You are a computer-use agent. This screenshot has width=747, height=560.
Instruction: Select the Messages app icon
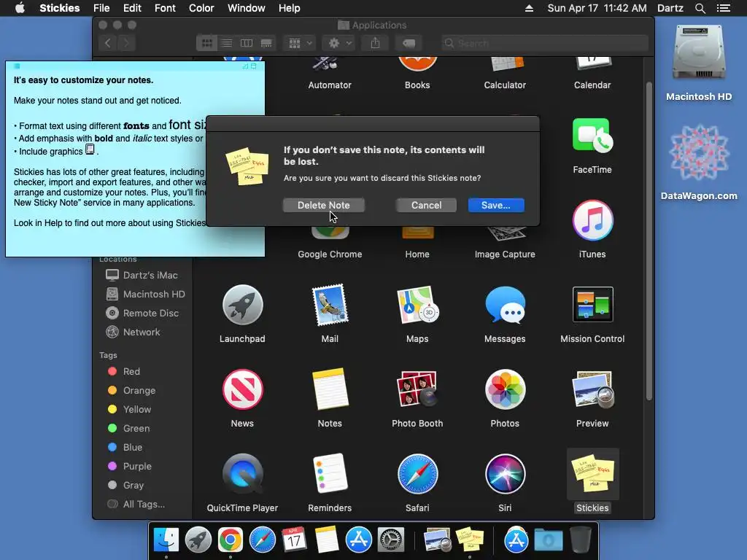click(505, 305)
